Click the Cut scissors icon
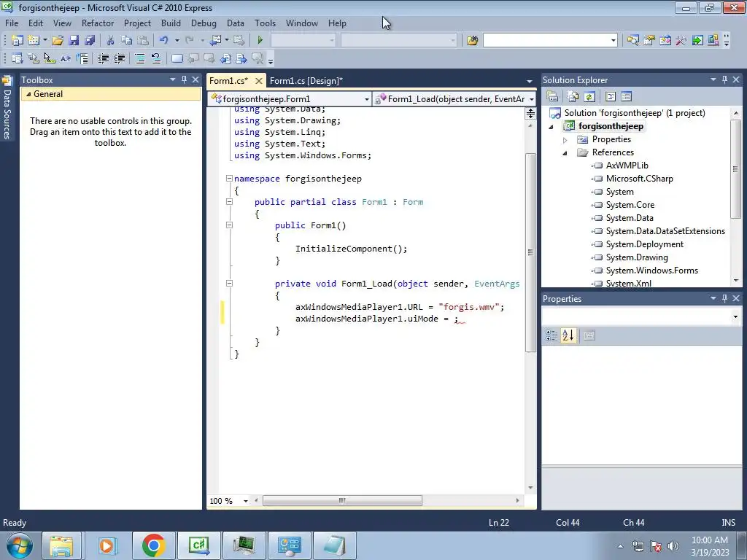747x560 pixels. 110,41
